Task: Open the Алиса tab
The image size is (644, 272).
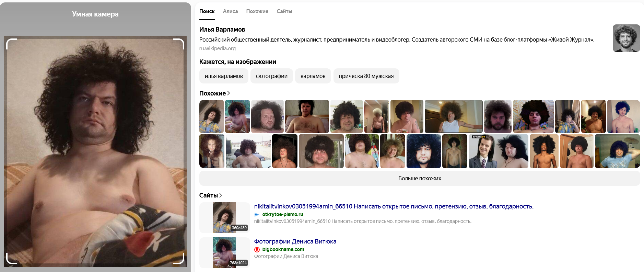Action: 230,11
